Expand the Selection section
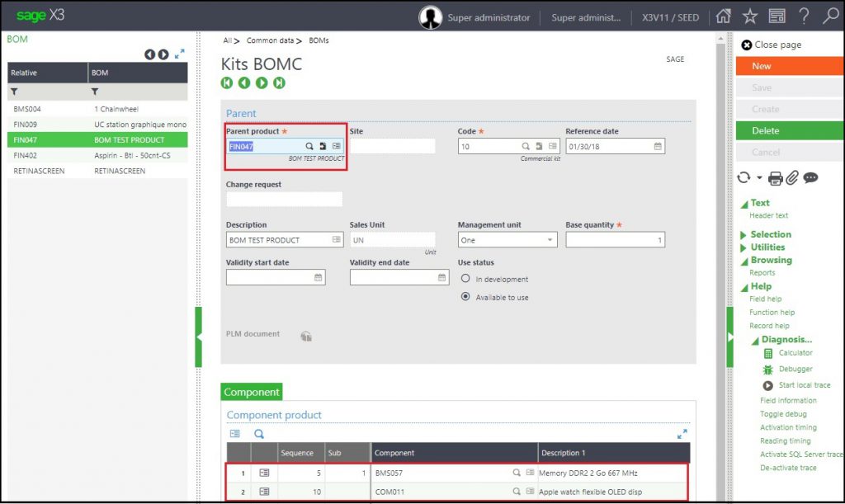 pyautogui.click(x=744, y=235)
